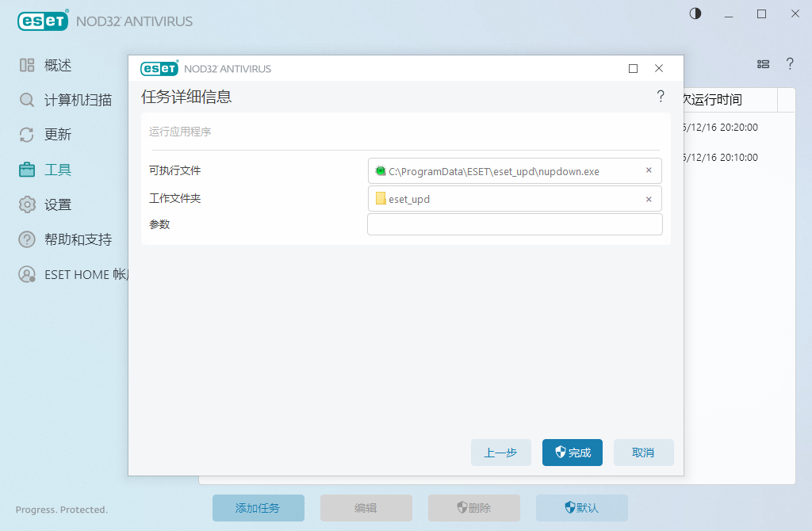Screen dimensions: 812x531
Task: Click the Overview (概述) sidebar icon
Action: pyautogui.click(x=27, y=65)
